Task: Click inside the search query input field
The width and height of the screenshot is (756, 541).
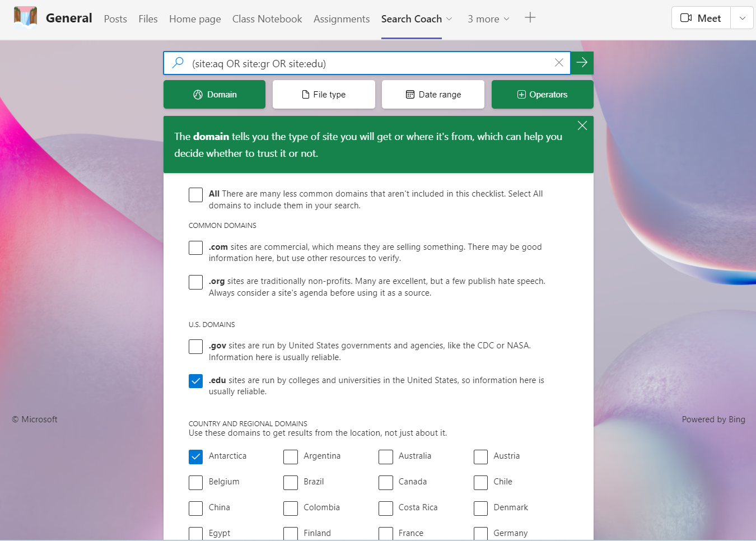Action: pyautogui.click(x=364, y=63)
